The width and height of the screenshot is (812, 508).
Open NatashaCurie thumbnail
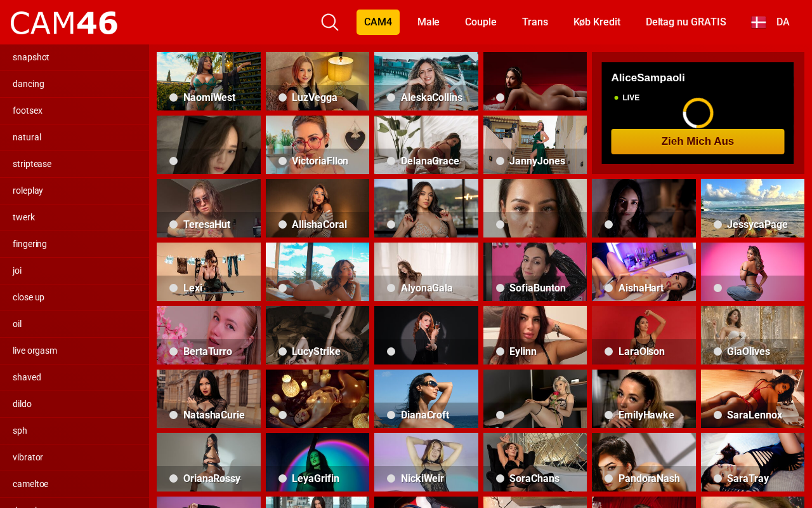[209, 399]
